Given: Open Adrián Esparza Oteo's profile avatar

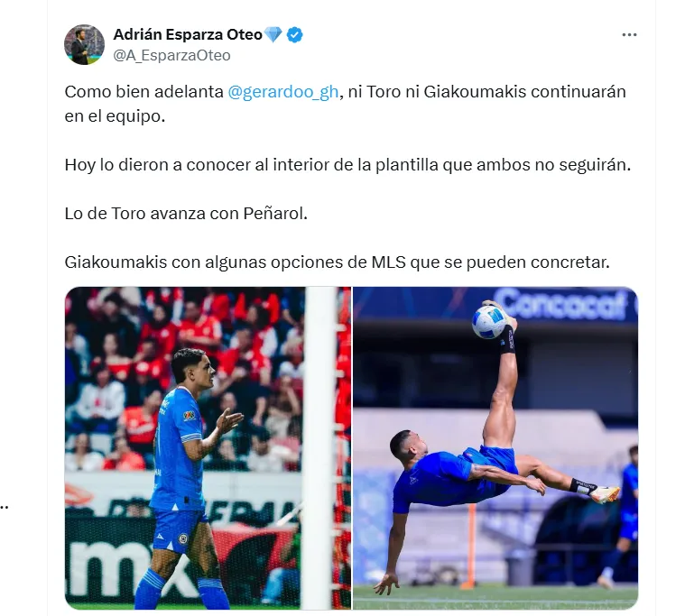Looking at the screenshot, I should tap(84, 44).
